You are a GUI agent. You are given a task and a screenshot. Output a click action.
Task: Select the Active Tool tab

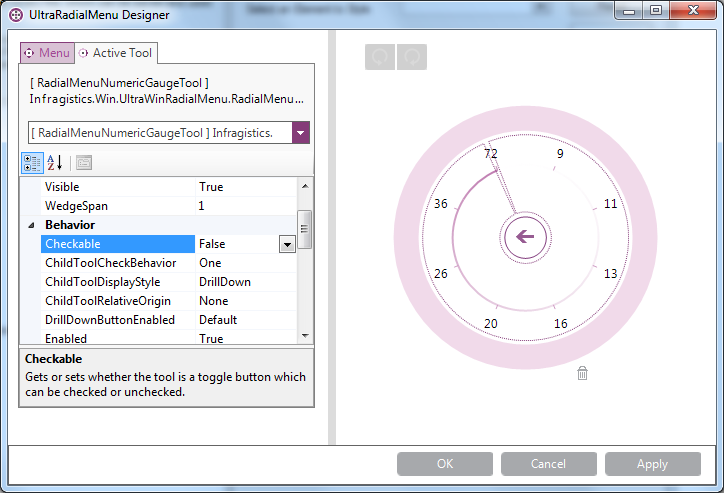(x=115, y=52)
